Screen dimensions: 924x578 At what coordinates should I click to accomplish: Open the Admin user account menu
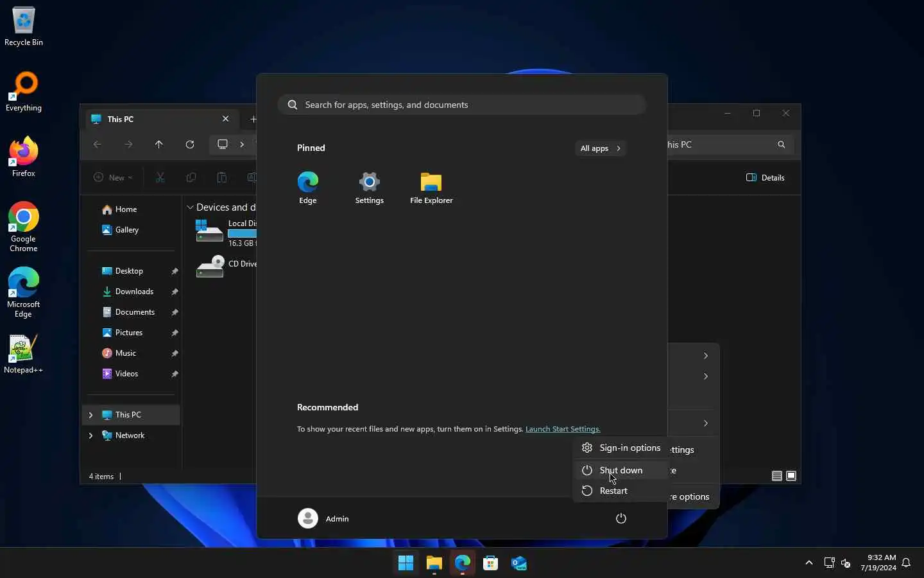click(x=323, y=518)
